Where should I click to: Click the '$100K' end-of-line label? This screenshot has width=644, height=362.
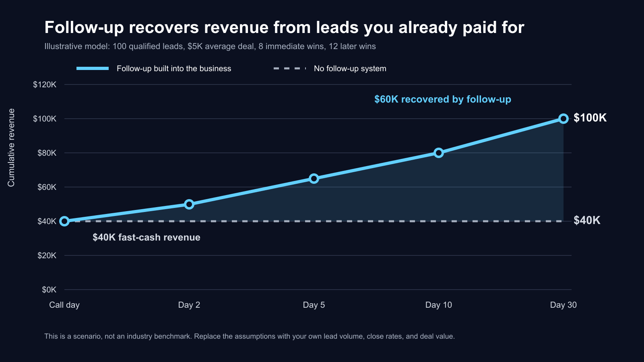590,118
